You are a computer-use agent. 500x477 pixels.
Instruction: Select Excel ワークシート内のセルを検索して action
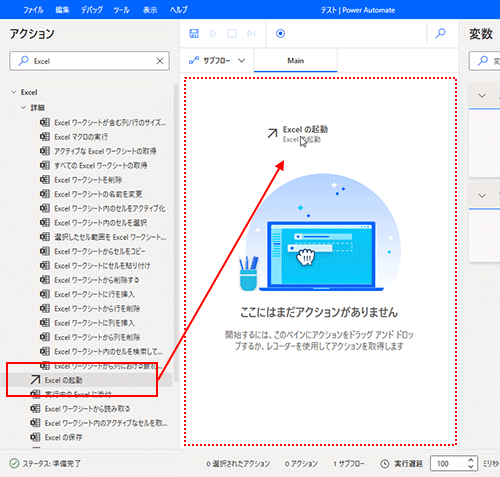click(101, 352)
